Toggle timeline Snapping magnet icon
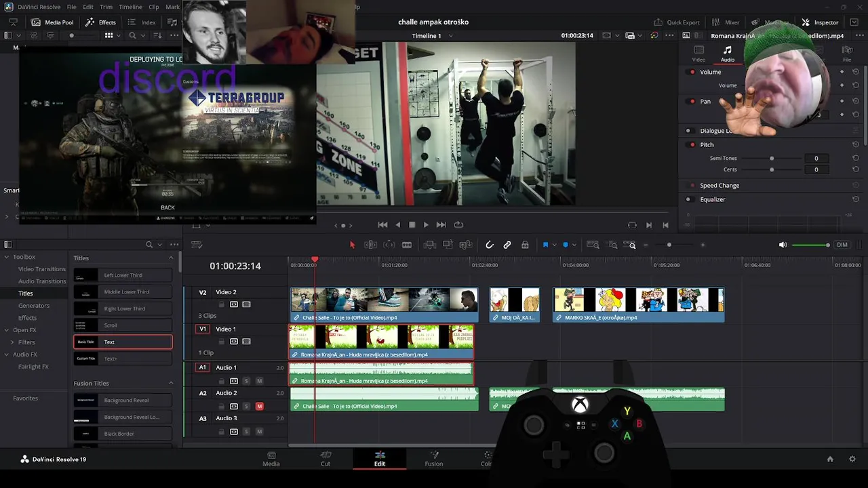Screen dimensions: 868x488 (489, 245)
